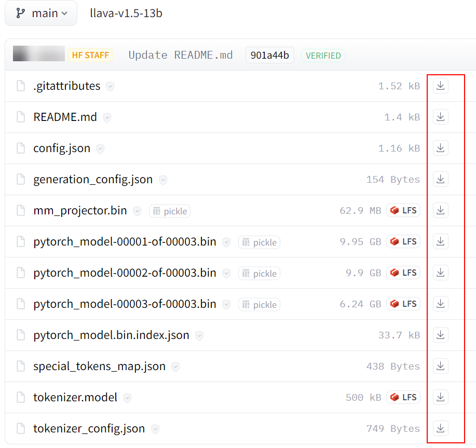Click the LFS badge on pytorch_model-00001-of-00003.bin row
This screenshot has height=448, width=476.
click(403, 241)
